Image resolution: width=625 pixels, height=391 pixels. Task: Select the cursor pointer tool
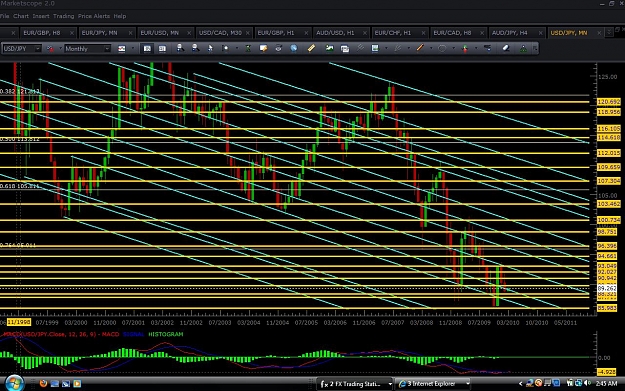(210, 48)
